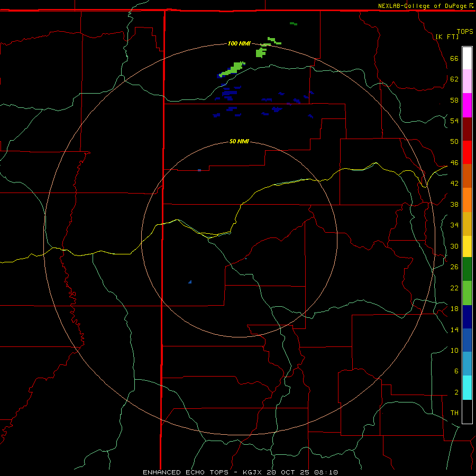The height and width of the screenshot is (476, 476).
Task: Click the 'ENHANCED ECHO TOPS' product title
Action: [x=186, y=472]
